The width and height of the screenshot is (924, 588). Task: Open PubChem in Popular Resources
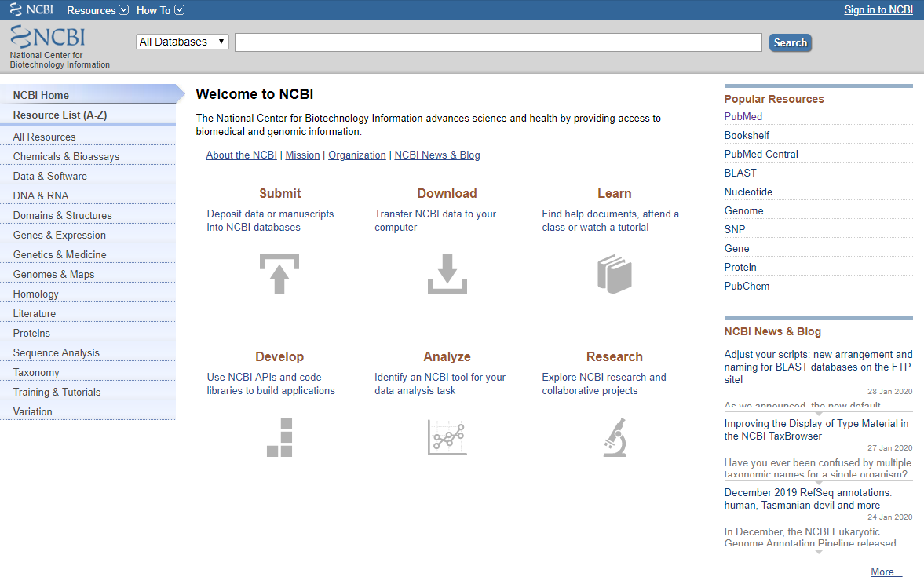[x=747, y=287]
